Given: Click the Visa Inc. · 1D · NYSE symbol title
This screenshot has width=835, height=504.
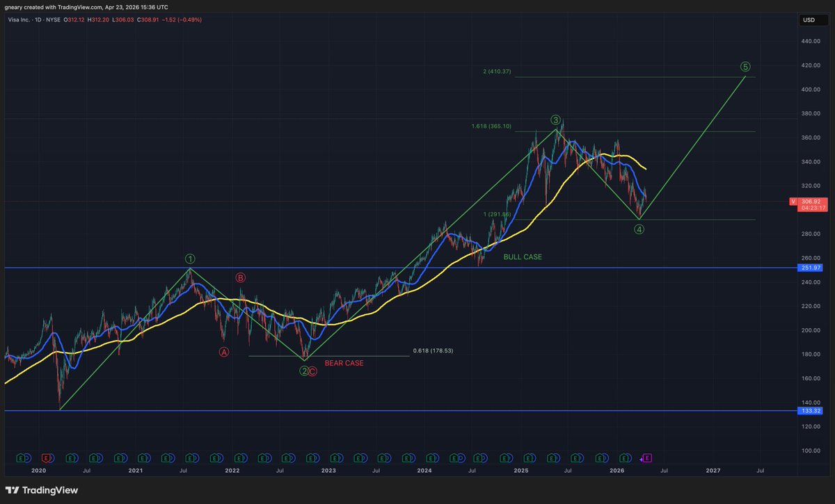Looking at the screenshot, I should [33, 19].
